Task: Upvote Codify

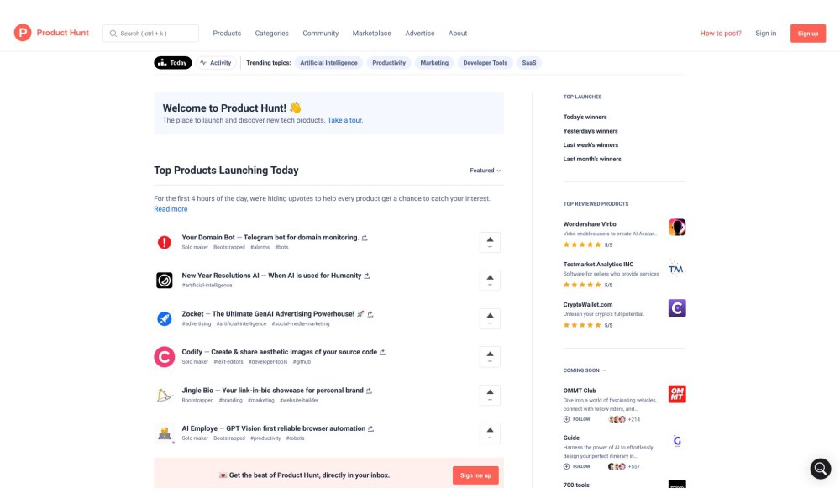Action: click(x=490, y=357)
